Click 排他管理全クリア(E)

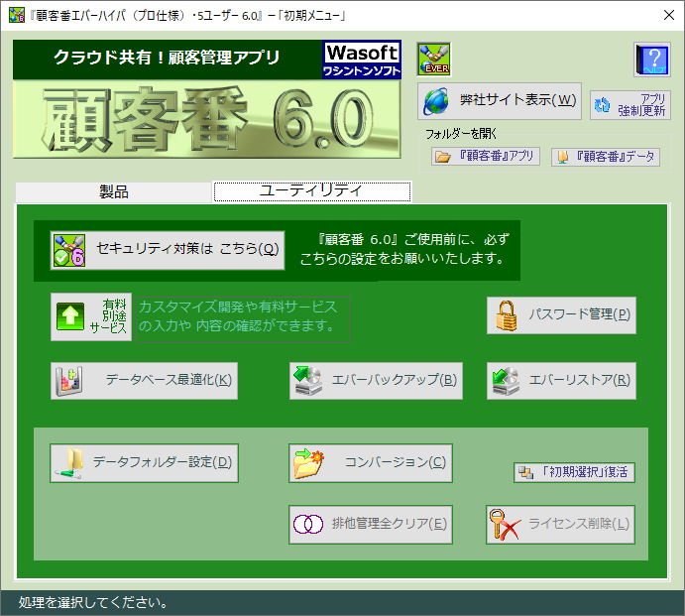[x=371, y=524]
